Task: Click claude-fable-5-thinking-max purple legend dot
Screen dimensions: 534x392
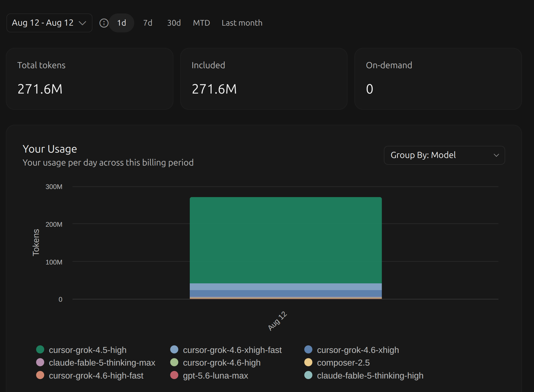Action: [40, 362]
